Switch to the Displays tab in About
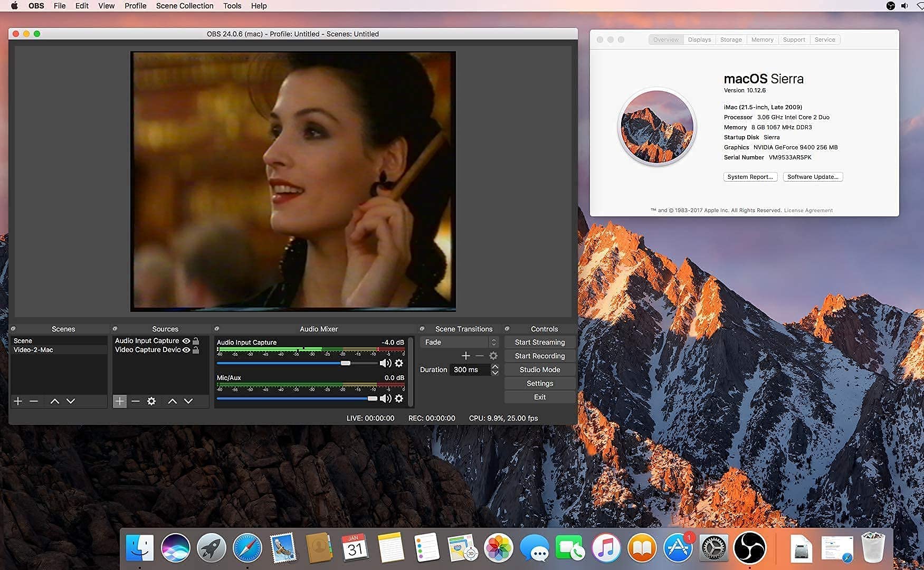This screenshot has height=570, width=924. 699,39
